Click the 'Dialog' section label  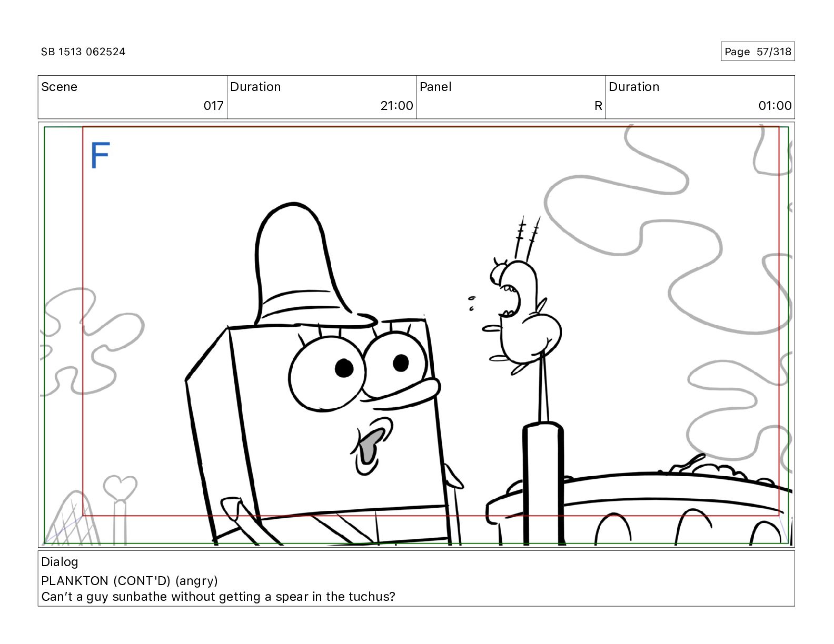click(59, 562)
